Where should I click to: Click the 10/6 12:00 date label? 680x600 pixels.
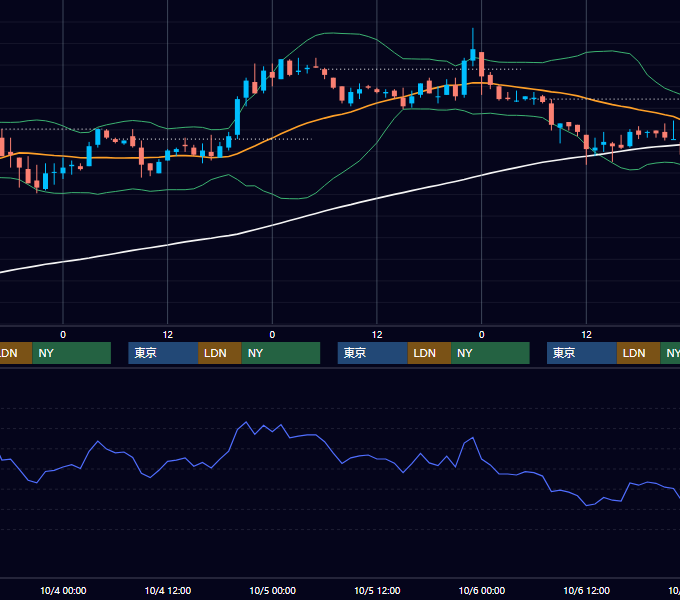coord(586,590)
